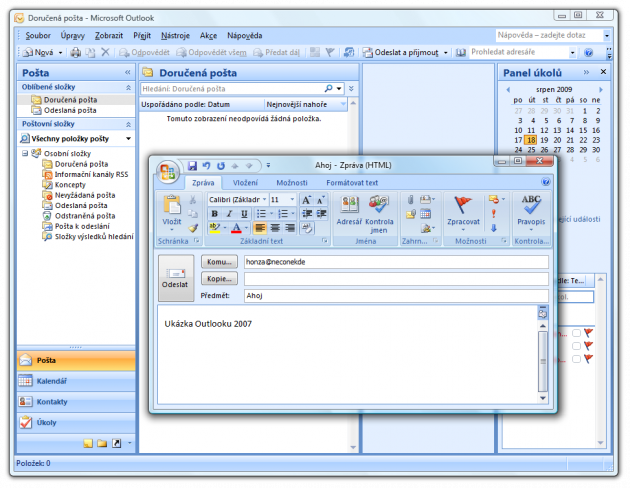Click the Kopie carbon copy button
Screen dimensions: 630x488
pos(219,278)
